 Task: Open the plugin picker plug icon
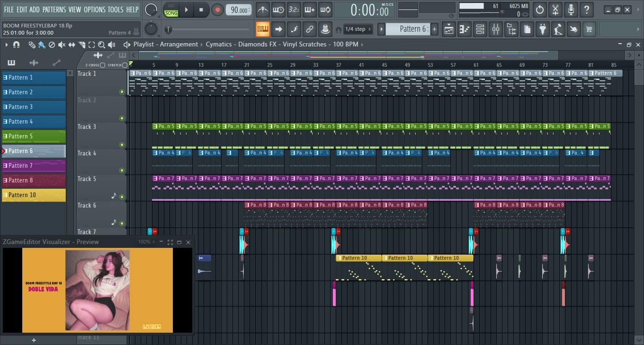point(543,29)
